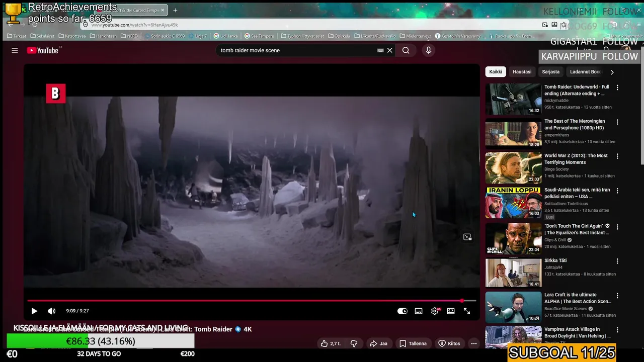Viewport: 644px width, 362px height.
Task: Start voice search with the microphone
Action: point(429,50)
